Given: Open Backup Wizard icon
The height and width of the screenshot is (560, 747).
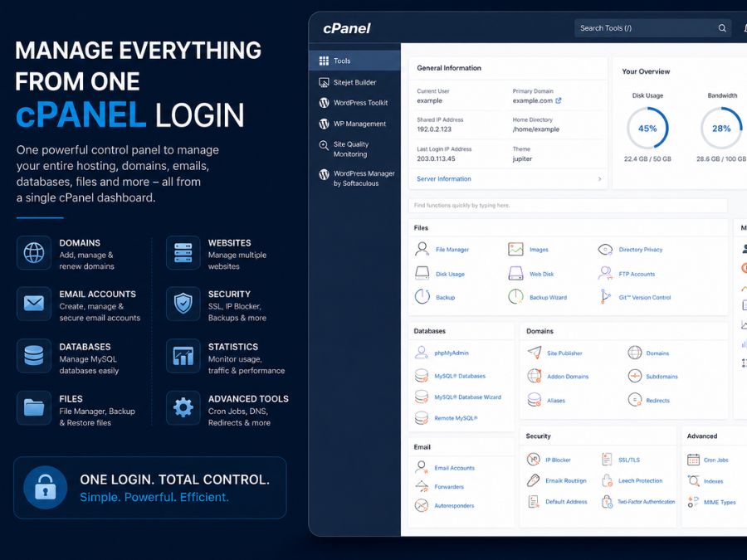Looking at the screenshot, I should 515,297.
